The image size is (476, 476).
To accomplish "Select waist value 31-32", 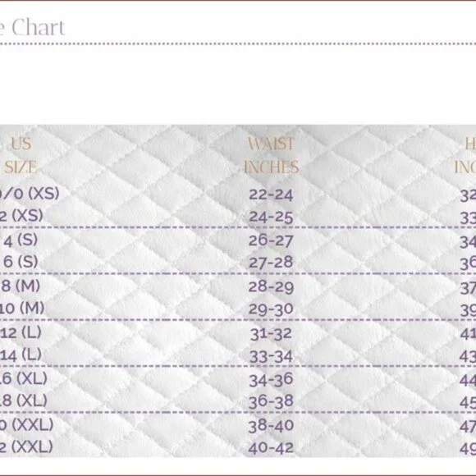I will tap(271, 334).
